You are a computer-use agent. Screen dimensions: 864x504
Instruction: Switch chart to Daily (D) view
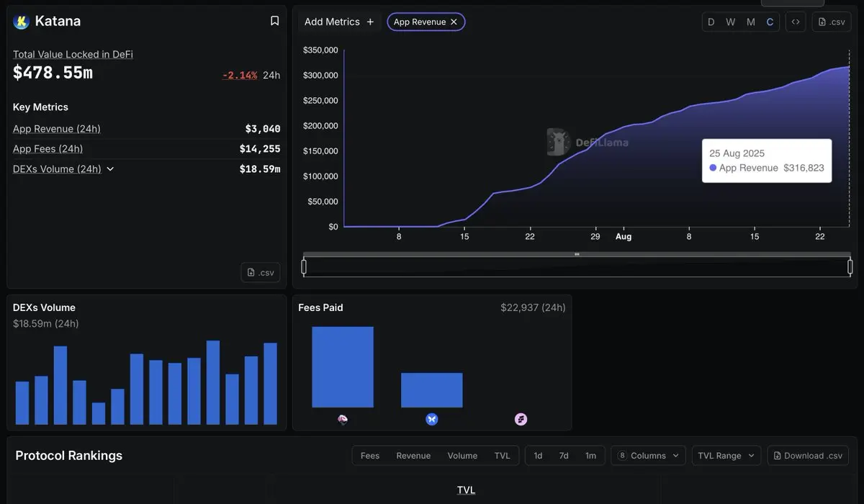(x=711, y=22)
